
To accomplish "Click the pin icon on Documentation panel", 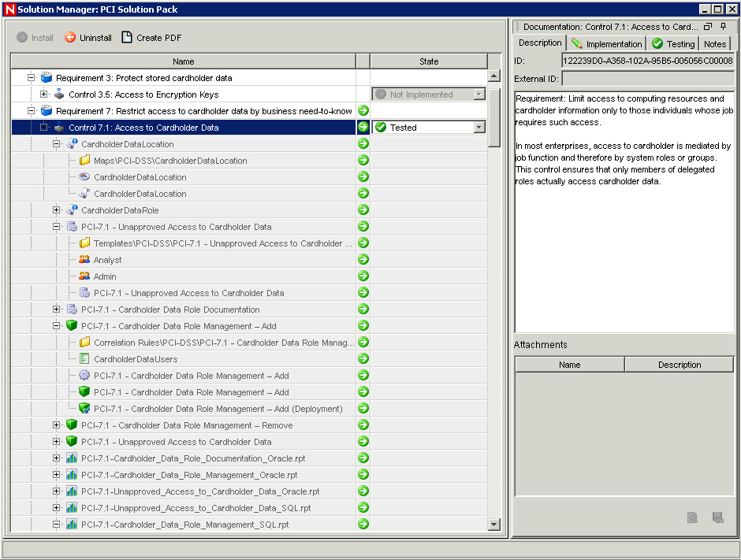I will 724,27.
